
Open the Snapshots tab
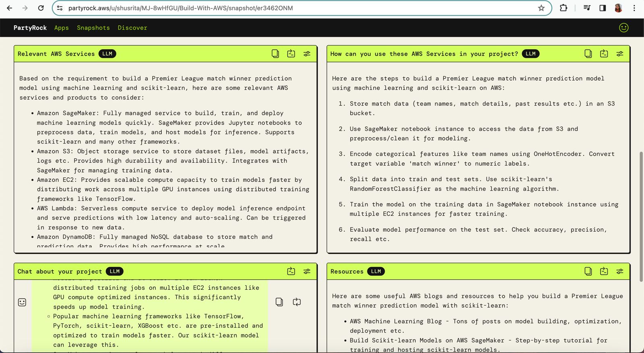click(93, 28)
